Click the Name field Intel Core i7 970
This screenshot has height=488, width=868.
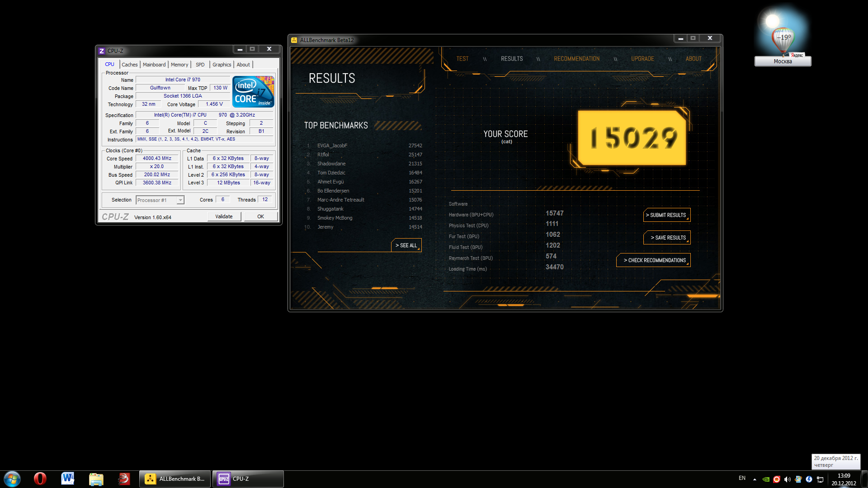tap(183, 80)
